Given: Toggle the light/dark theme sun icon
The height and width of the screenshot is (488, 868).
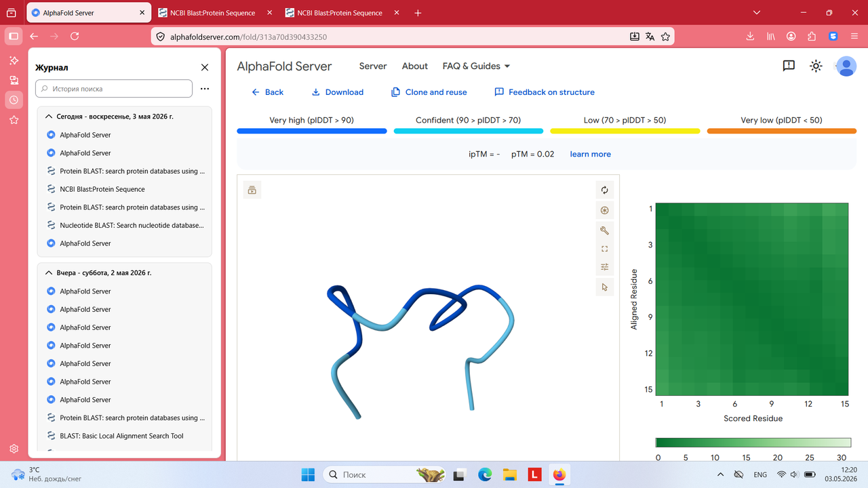Looking at the screenshot, I should click(816, 66).
